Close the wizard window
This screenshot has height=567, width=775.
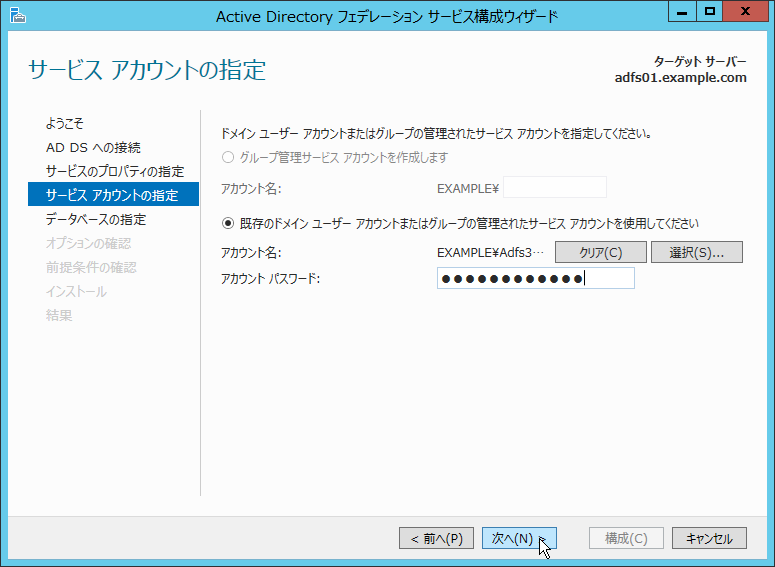click(745, 11)
